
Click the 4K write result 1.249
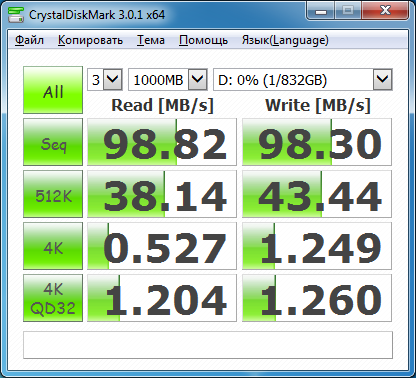317,246
